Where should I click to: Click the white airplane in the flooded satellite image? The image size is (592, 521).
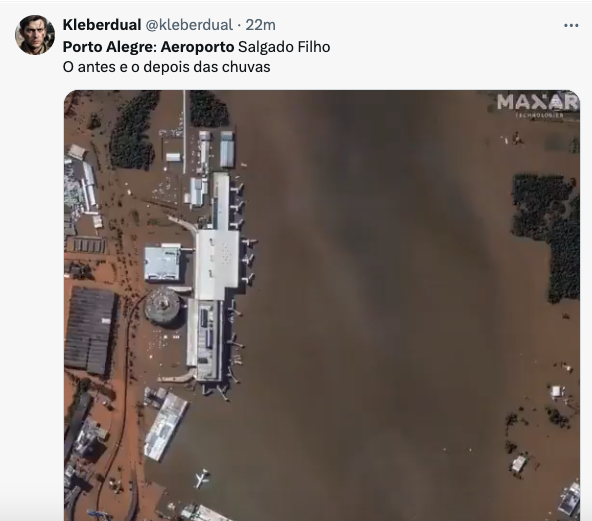[x=202, y=479]
